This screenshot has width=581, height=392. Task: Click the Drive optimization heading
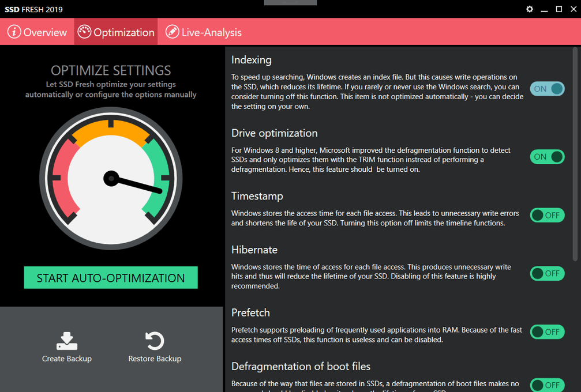coord(274,133)
